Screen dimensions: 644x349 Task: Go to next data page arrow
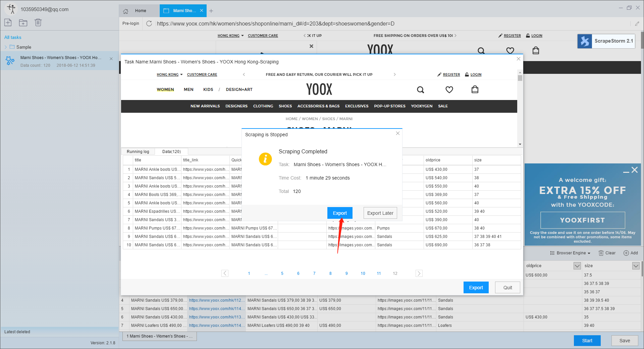tap(419, 273)
